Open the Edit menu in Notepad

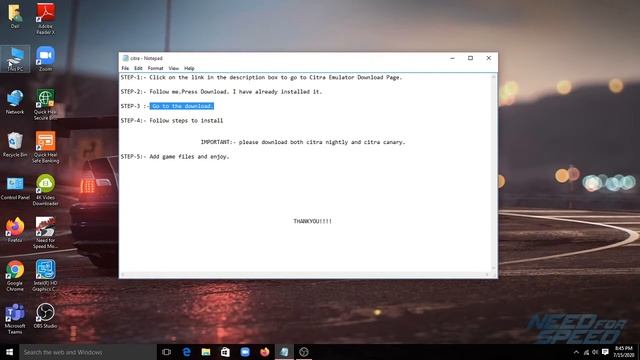click(x=138, y=68)
